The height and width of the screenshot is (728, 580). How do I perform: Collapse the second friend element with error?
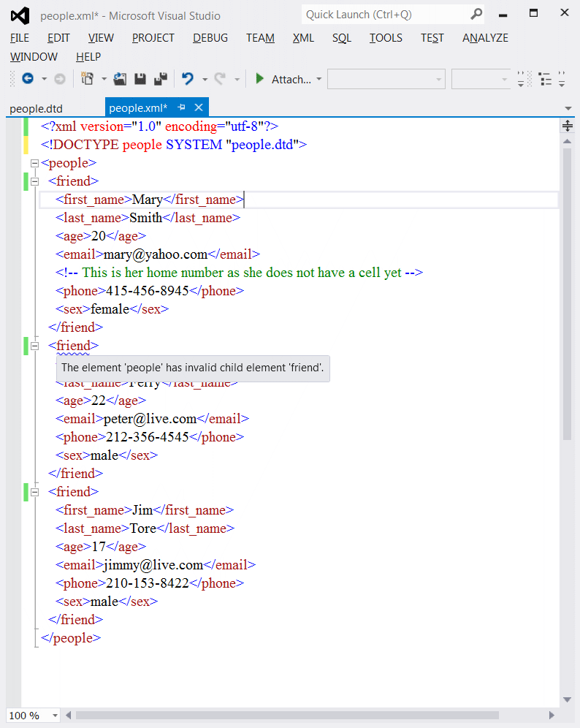click(34, 346)
